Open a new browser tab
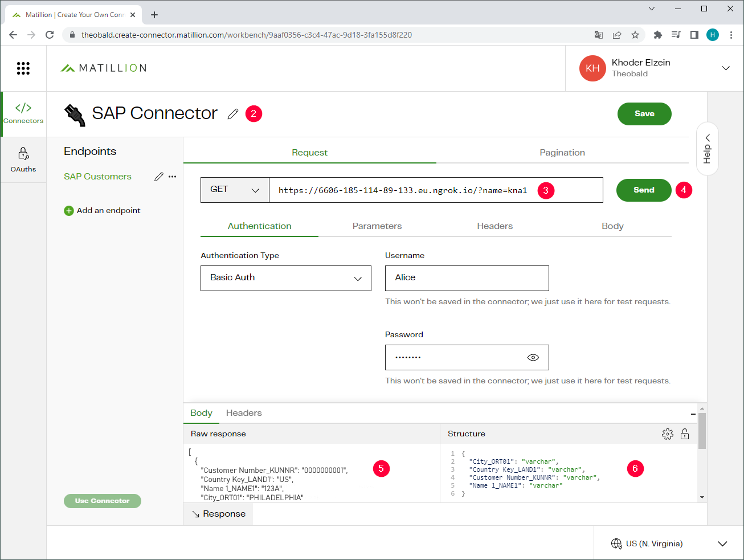Image resolution: width=744 pixels, height=560 pixels. [x=154, y=15]
